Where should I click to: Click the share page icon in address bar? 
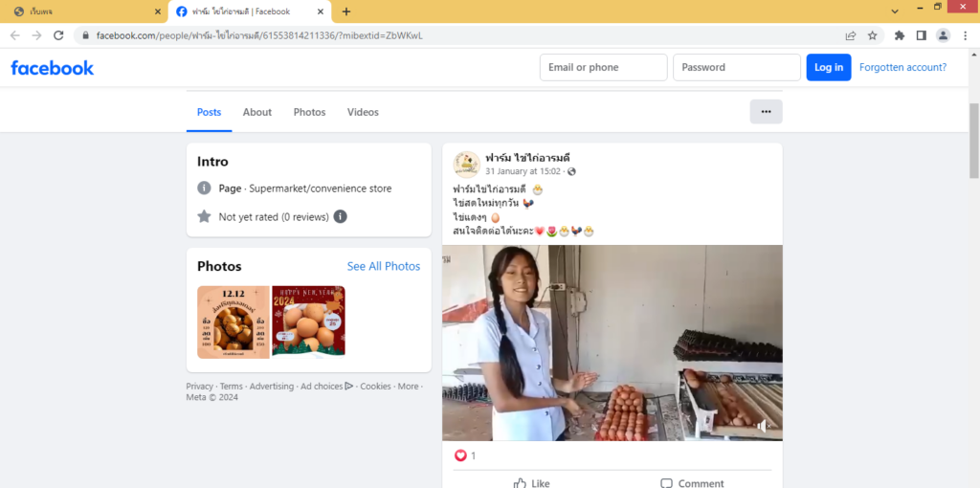tap(850, 35)
